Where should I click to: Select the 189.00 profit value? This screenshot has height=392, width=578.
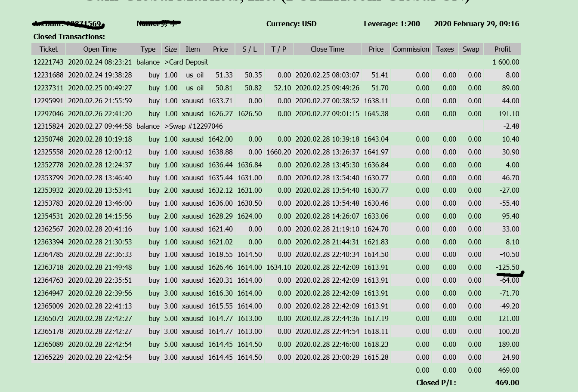(x=509, y=344)
